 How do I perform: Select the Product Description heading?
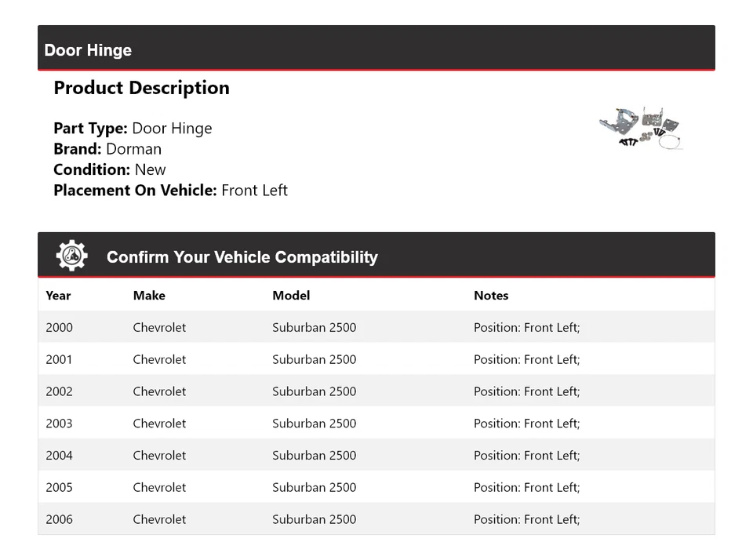[141, 88]
